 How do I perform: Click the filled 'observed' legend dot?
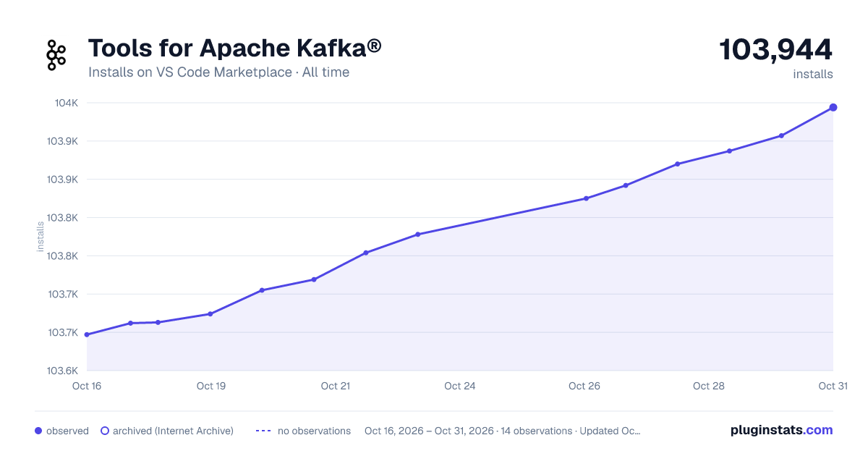tap(38, 431)
